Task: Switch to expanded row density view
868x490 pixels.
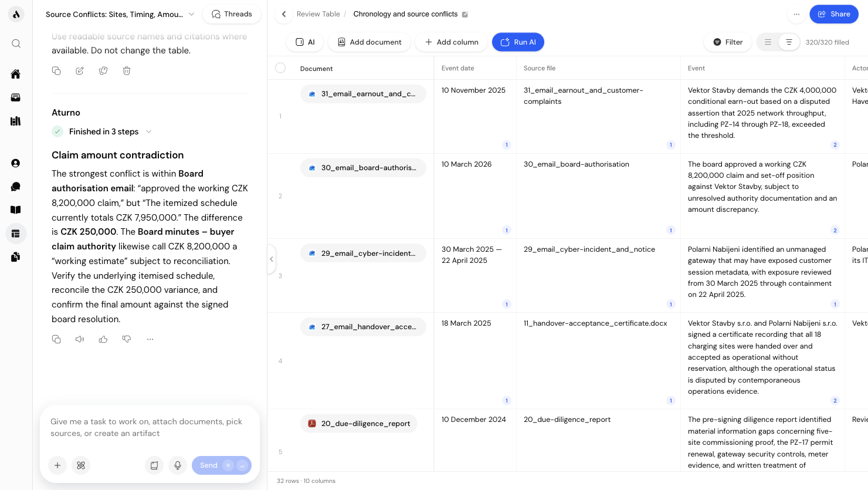Action: point(789,42)
